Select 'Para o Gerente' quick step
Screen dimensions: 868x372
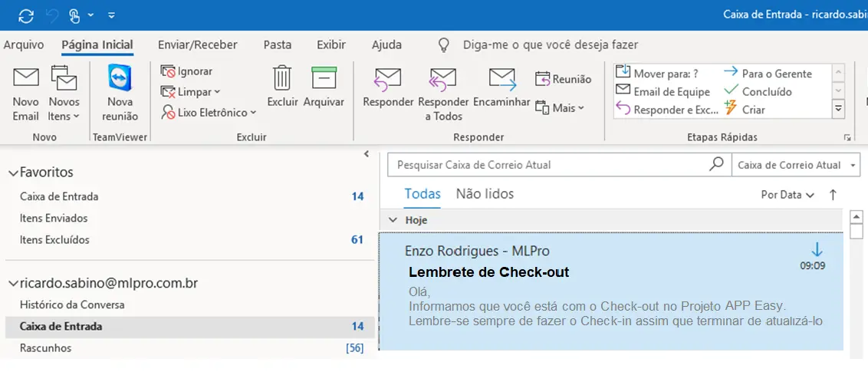[768, 73]
